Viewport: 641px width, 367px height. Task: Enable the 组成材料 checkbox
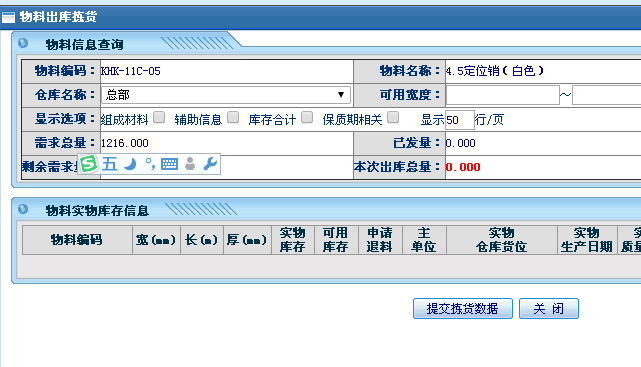coord(159,118)
